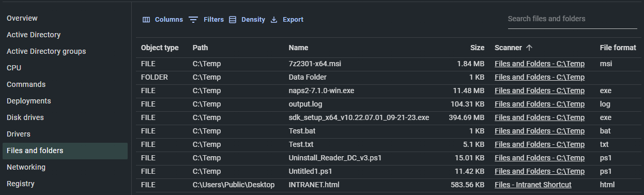Open scanner link for Test.bat row
The width and height of the screenshot is (644, 195).
click(540, 131)
